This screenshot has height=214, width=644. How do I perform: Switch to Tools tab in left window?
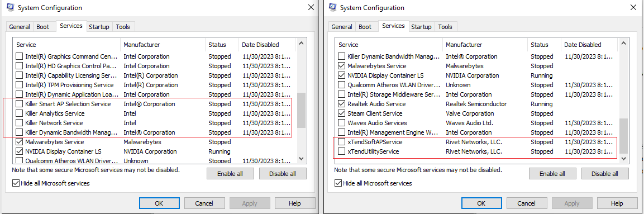click(123, 27)
